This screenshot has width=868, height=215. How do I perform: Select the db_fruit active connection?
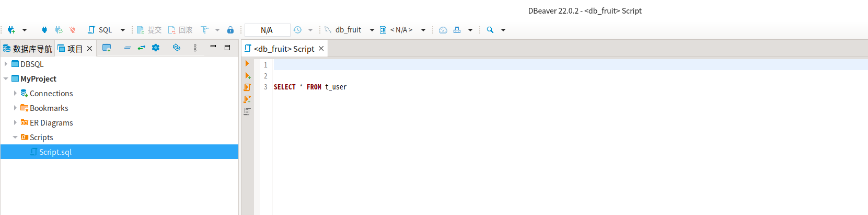[343, 30]
